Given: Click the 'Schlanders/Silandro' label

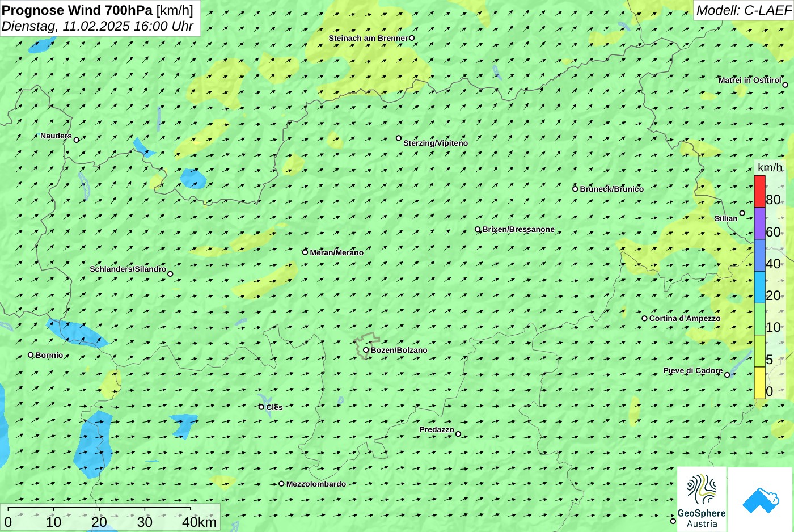Looking at the screenshot, I should (128, 269).
